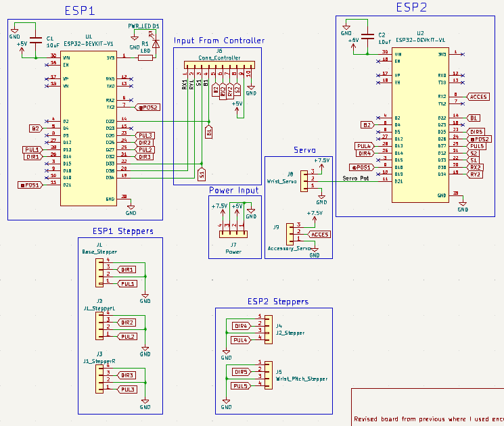The height and width of the screenshot is (426, 504).
Task: Click the 'Input From Controller' heading
Action: (219, 41)
